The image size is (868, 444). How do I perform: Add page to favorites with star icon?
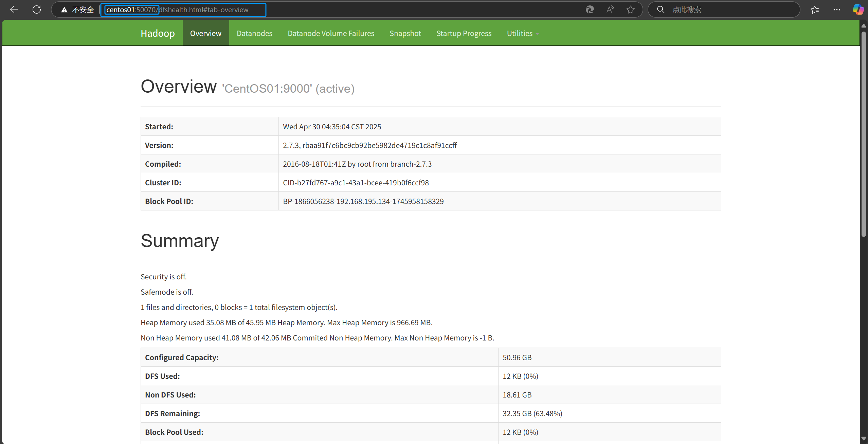point(631,10)
